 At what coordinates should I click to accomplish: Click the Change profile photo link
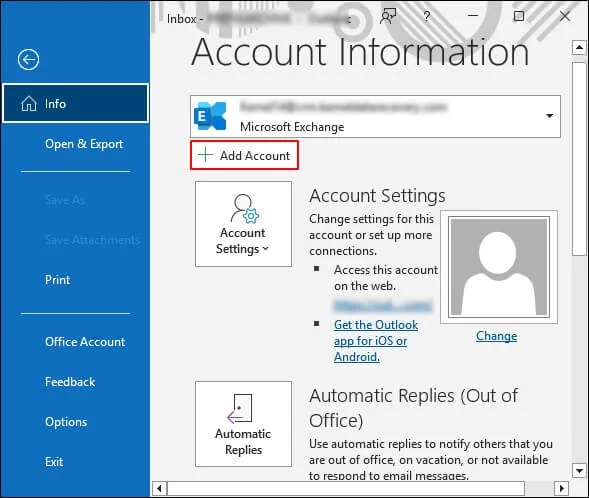pos(496,336)
